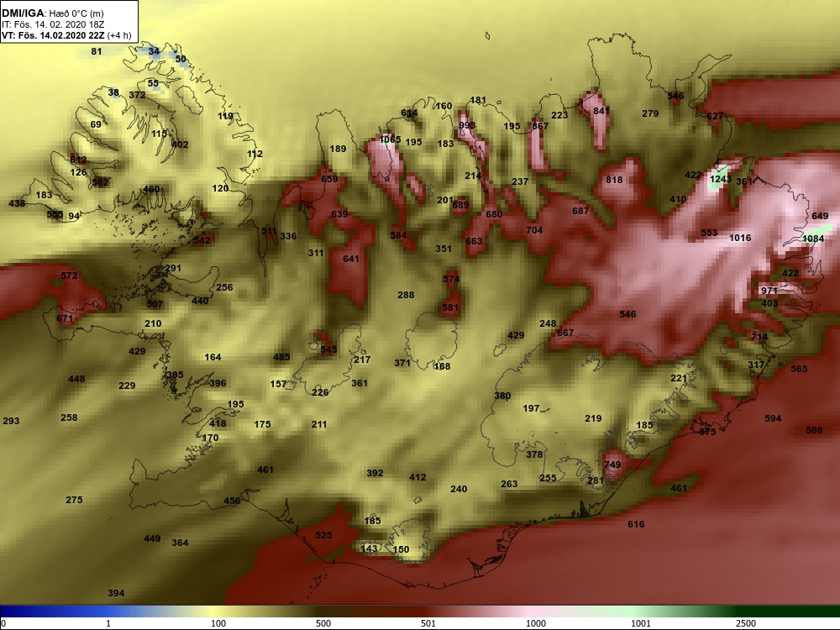The height and width of the screenshot is (630, 840).
Task: Click the 971 height value
Action: click(x=769, y=291)
